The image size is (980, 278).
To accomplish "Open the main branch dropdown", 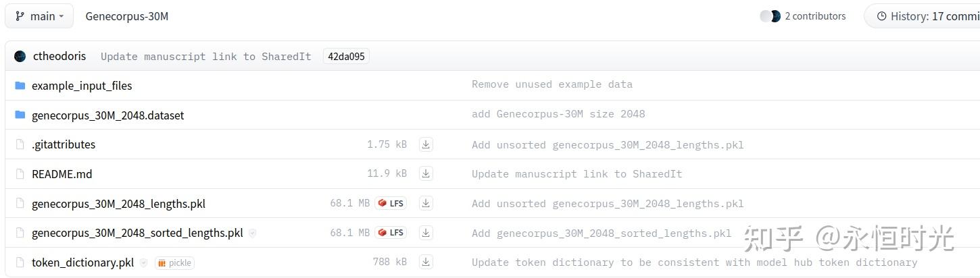I will (x=39, y=16).
